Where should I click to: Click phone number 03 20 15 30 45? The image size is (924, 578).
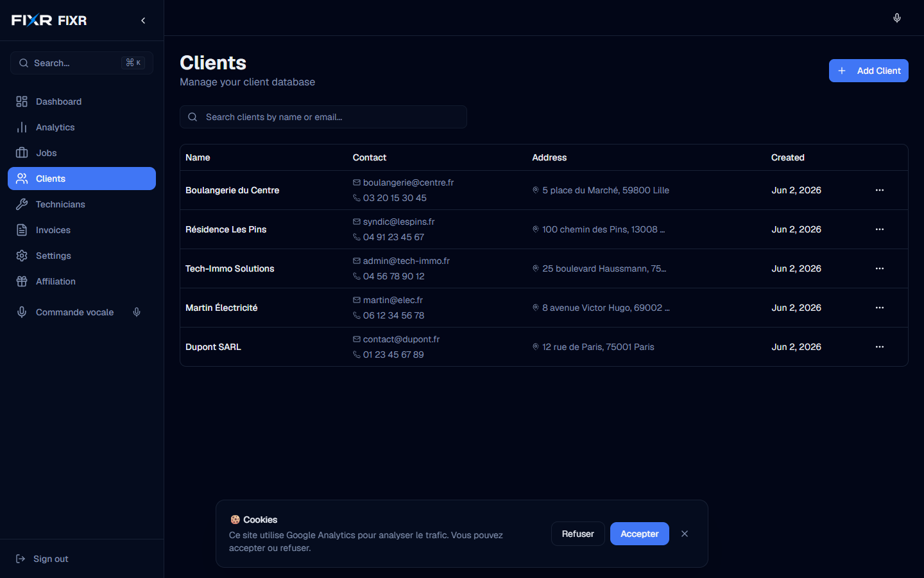coord(395,198)
